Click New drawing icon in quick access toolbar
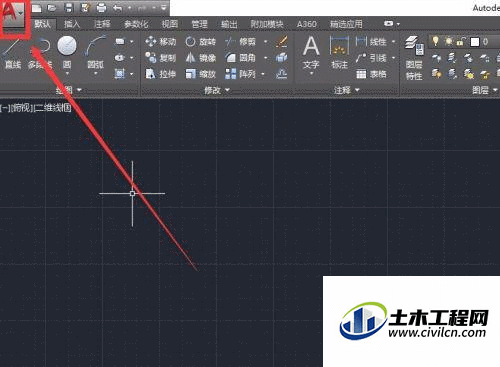The image size is (500, 367). pyautogui.click(x=36, y=8)
